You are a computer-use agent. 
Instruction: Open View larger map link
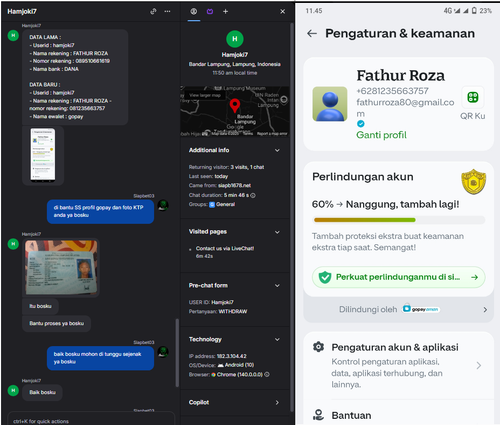[205, 95]
